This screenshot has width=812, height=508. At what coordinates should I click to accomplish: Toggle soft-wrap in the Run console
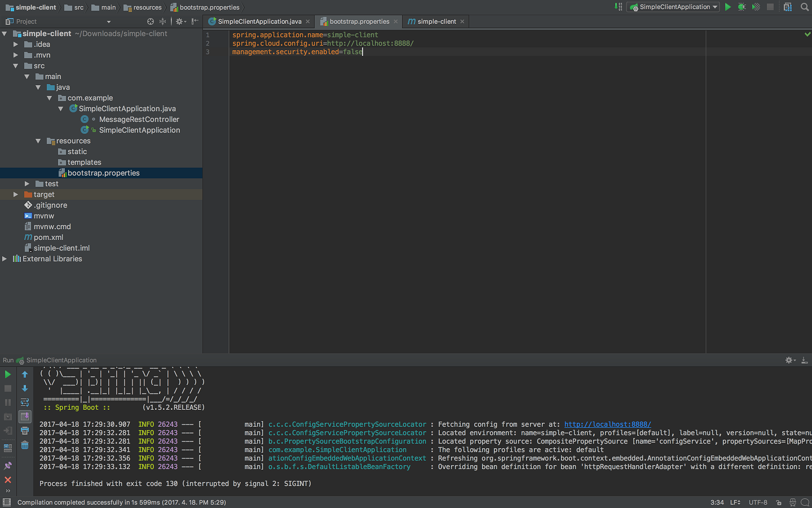(x=25, y=402)
